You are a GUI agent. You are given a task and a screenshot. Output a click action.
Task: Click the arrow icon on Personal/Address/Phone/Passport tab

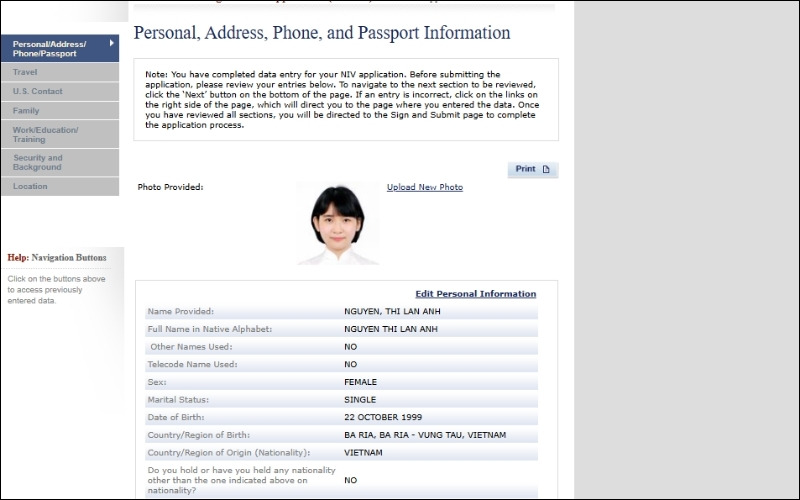click(x=111, y=44)
